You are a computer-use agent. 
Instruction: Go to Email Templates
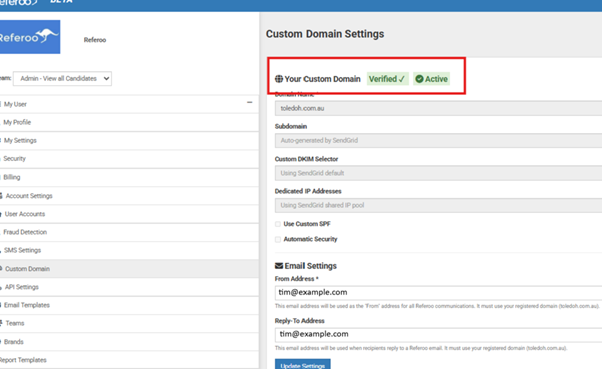pos(129,305)
